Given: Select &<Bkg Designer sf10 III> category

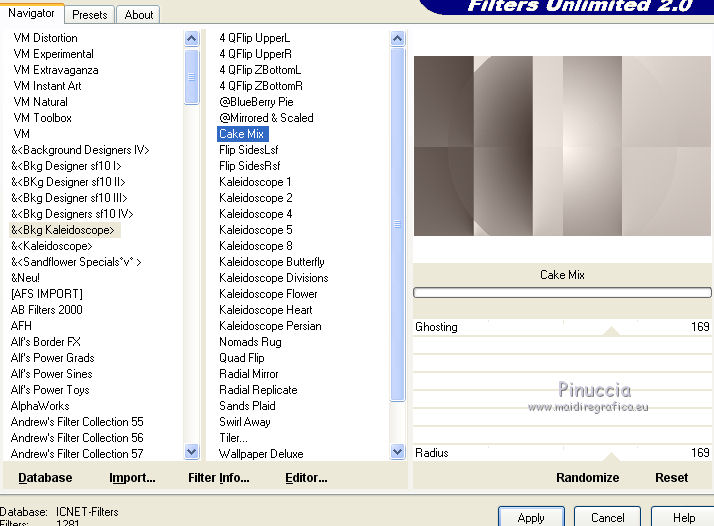Looking at the screenshot, I should tap(69, 198).
